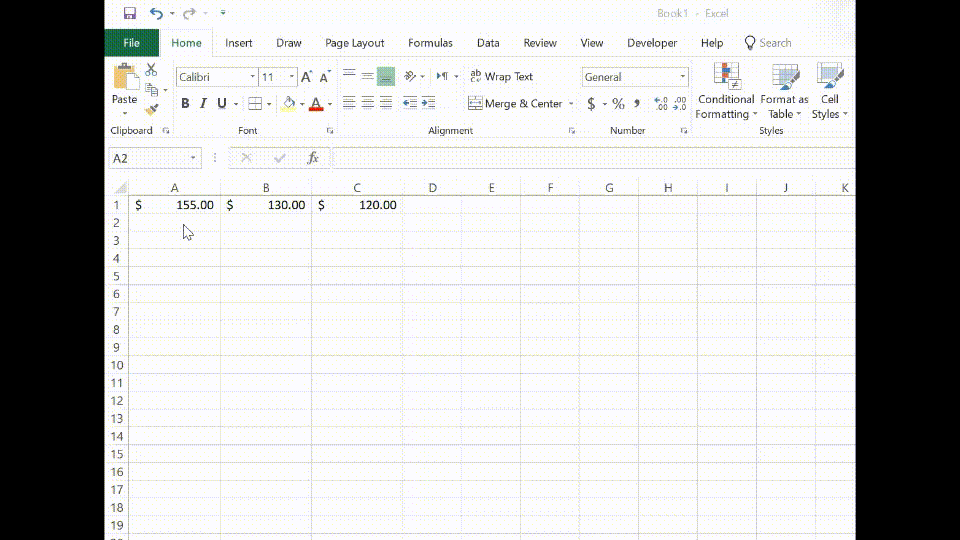960x540 pixels.
Task: Toggle Underline formatting
Action: (222, 103)
